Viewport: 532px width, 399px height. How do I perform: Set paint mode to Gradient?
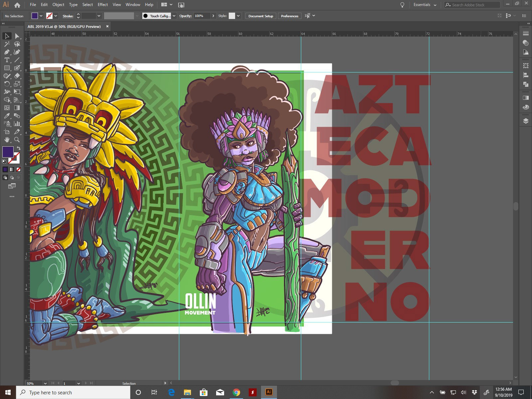(12, 169)
